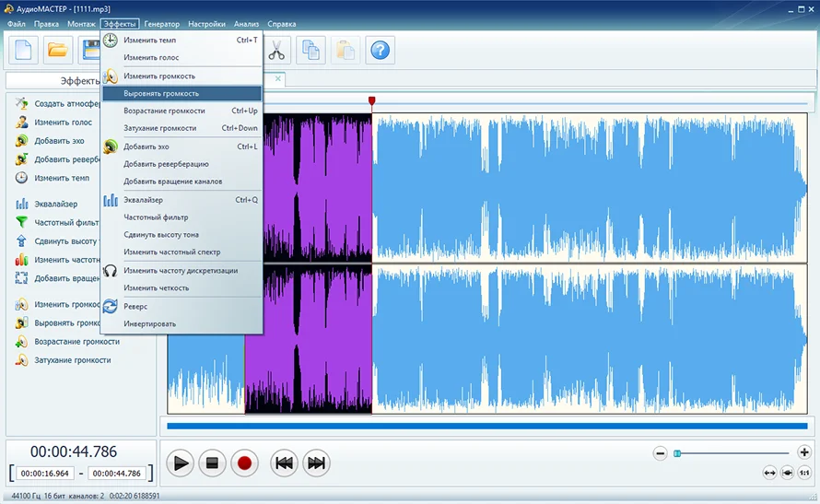820x504 pixels.
Task: Open the Генератор menu
Action: pos(161,24)
